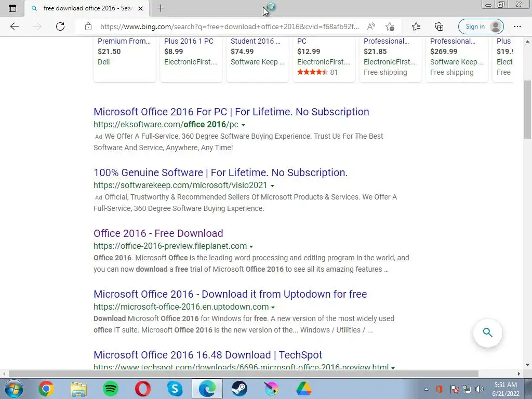Click the scroll up arrow of vertical scrollbar

[x=527, y=42]
